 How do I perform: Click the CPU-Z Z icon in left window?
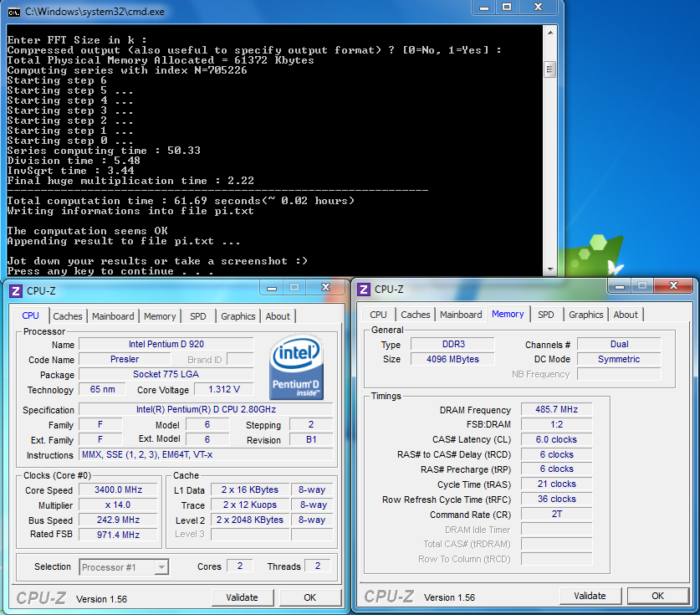coord(16,291)
